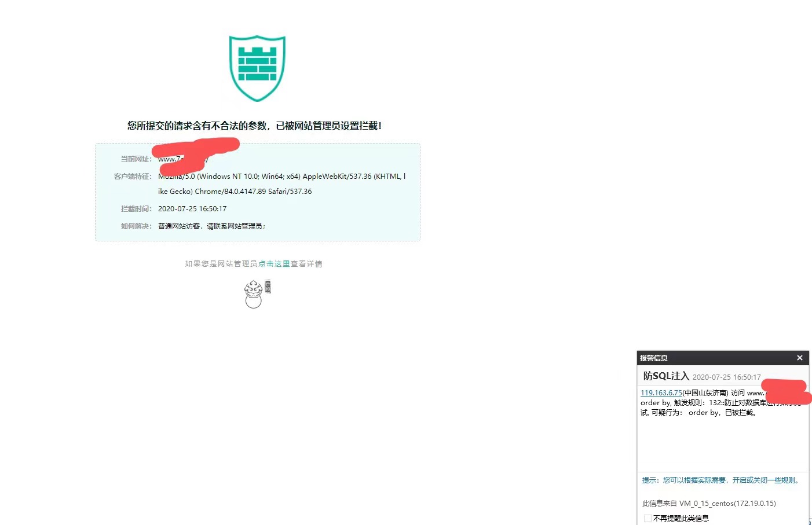Viewport: 812px width, 525px height.
Task: Click the 提示 hint about enabling or disabling rules
Action: pos(721,480)
